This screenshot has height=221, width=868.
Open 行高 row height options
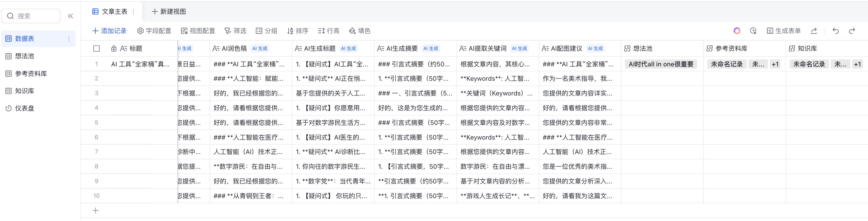click(329, 31)
